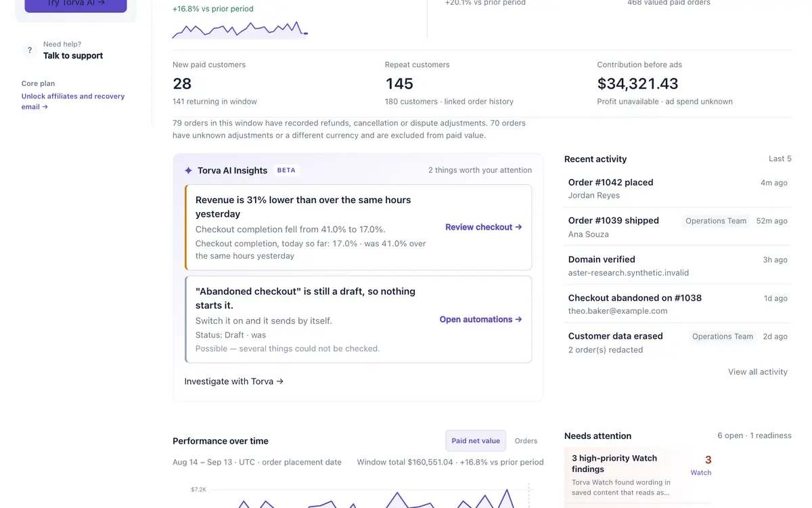Open the Talk to support link
The width and height of the screenshot is (812, 508).
pos(73,56)
